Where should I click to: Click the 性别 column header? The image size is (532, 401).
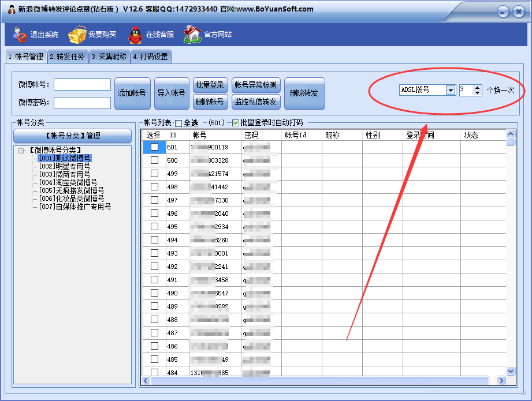[382, 135]
